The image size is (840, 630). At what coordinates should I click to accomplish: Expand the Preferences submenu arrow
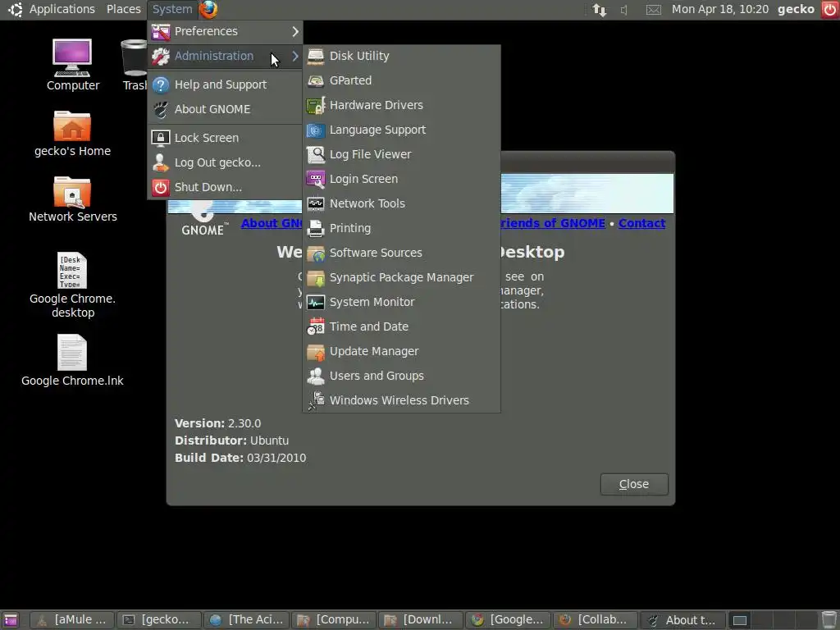(295, 32)
